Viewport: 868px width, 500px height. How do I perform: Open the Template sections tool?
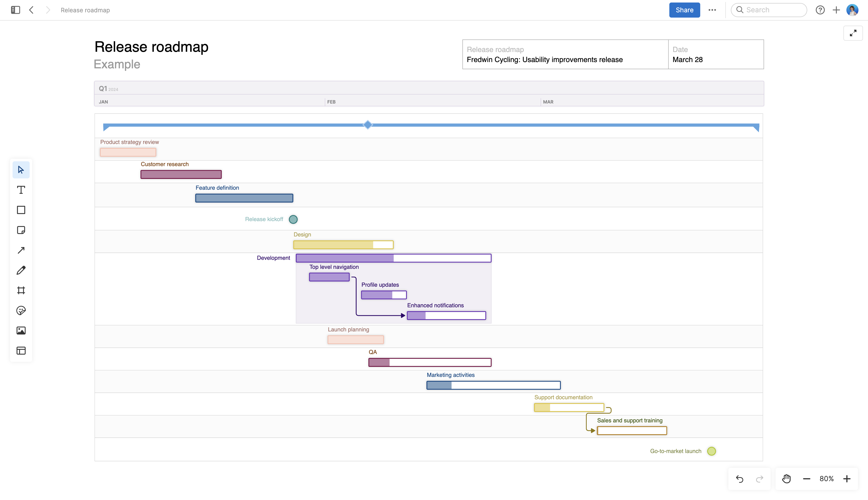pyautogui.click(x=21, y=351)
